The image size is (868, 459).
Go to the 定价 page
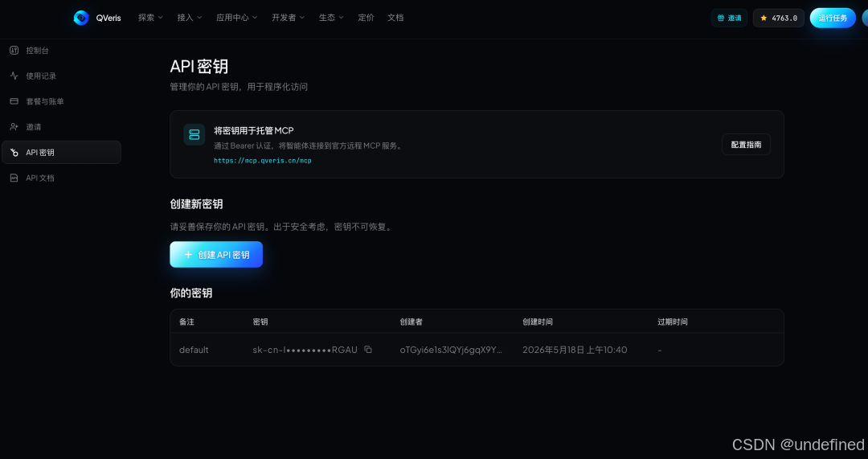(x=366, y=18)
